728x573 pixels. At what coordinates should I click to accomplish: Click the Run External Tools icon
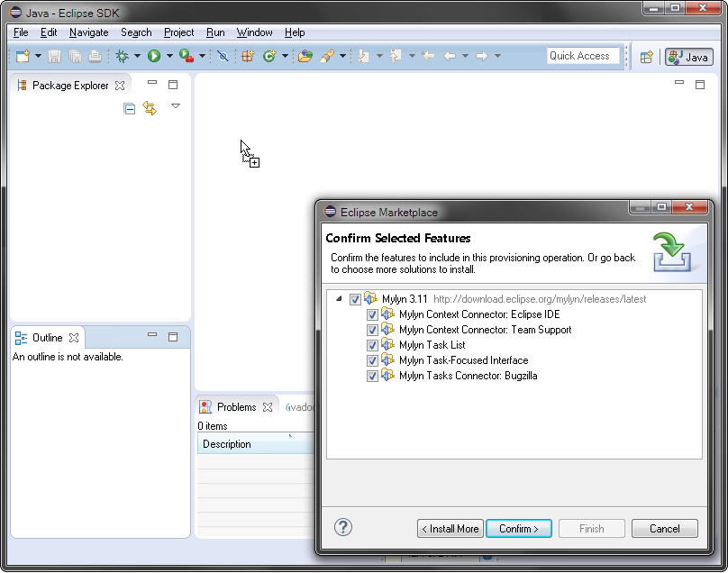point(187,56)
